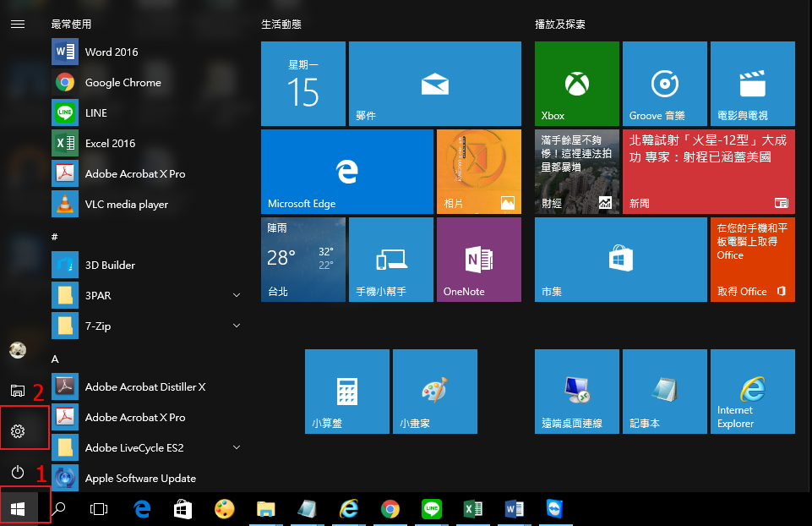This screenshot has height=526, width=812.
Task: Open the 小畫家 Paint tile
Action: point(435,392)
